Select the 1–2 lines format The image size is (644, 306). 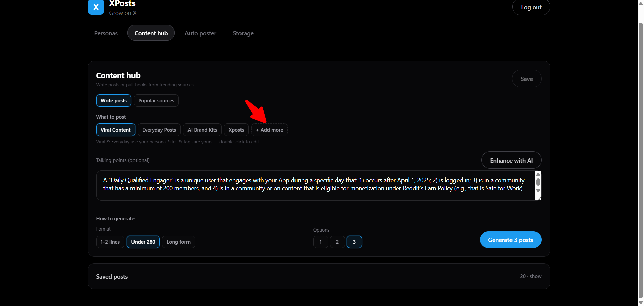coord(110,242)
